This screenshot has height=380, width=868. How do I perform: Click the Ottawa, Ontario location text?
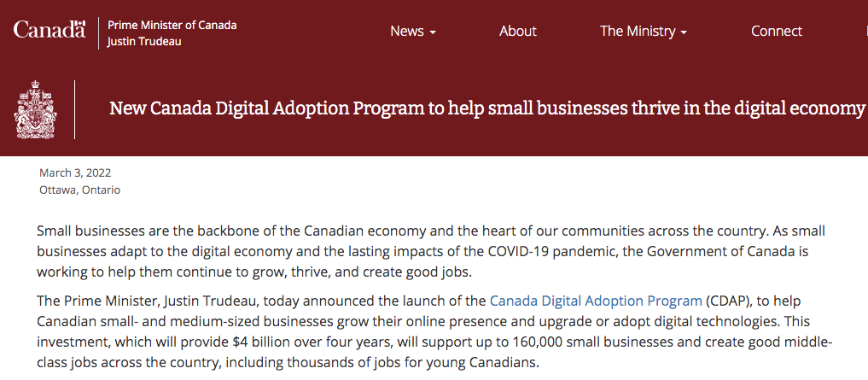[x=79, y=190]
